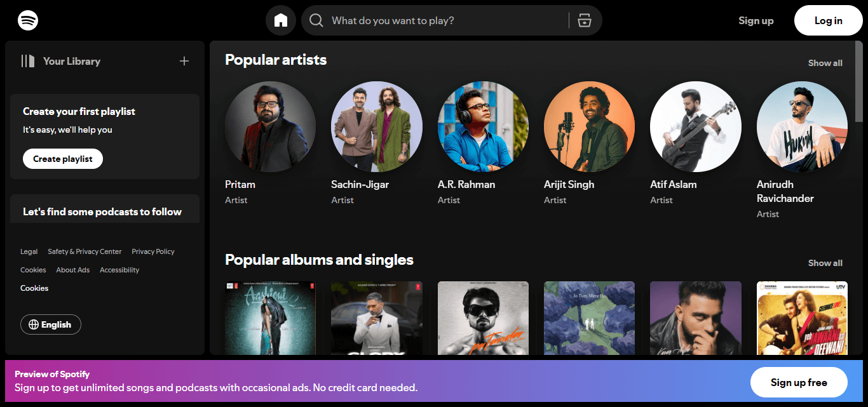The height and width of the screenshot is (407, 868).
Task: Open the Accessibility link
Action: (119, 270)
